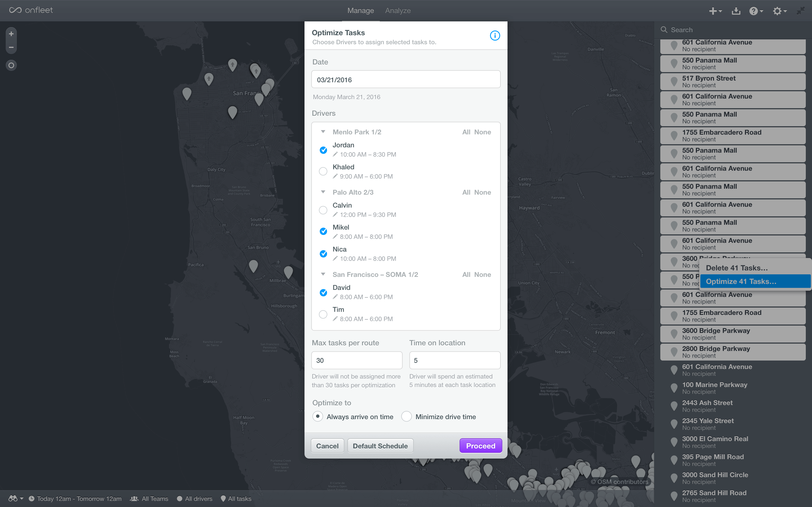Screen dimensions: 812x507
Task: Switch to the Analyze tab
Action: pyautogui.click(x=398, y=11)
